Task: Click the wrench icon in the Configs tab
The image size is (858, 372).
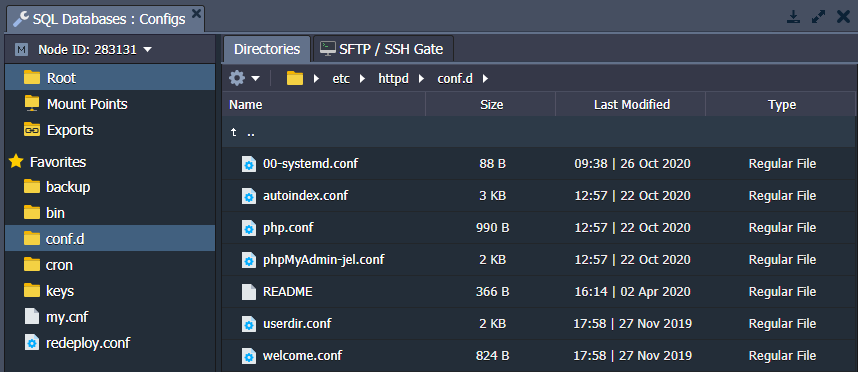Action: pyautogui.click(x=21, y=19)
